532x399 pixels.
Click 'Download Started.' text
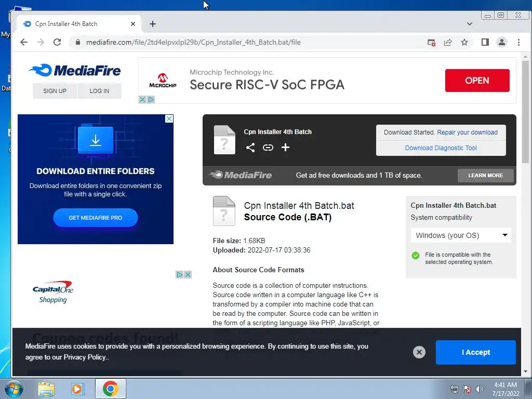pyautogui.click(x=409, y=132)
